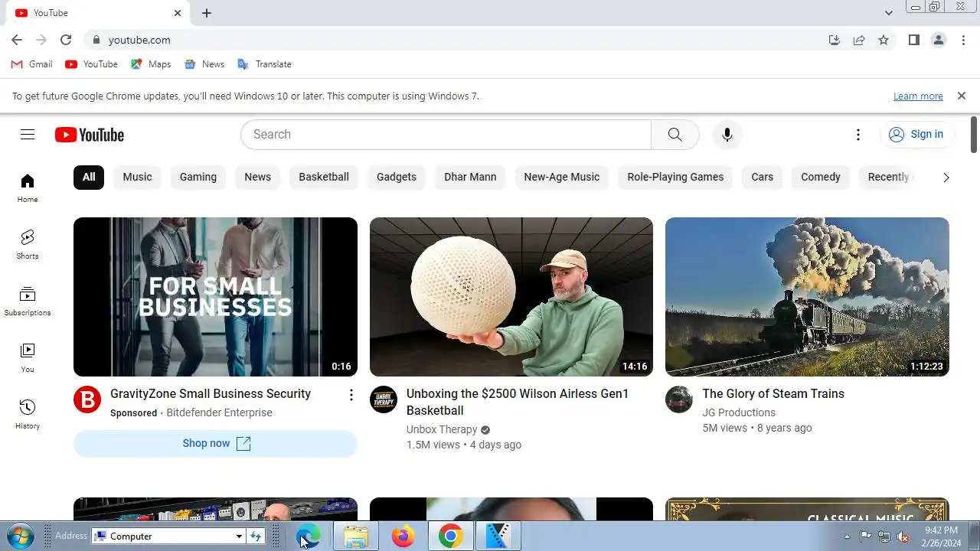Open Bitdefender channel avatar
980x551 pixels.
[x=87, y=399]
